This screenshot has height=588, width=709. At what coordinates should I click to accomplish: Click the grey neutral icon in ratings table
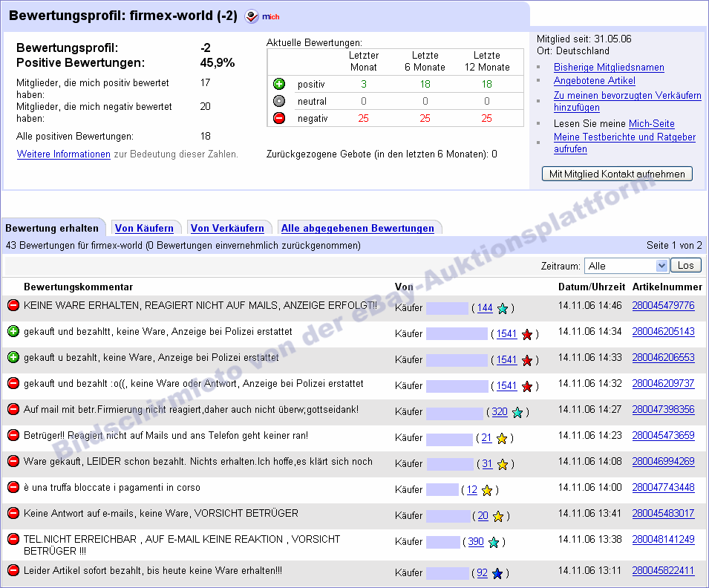coord(279,101)
